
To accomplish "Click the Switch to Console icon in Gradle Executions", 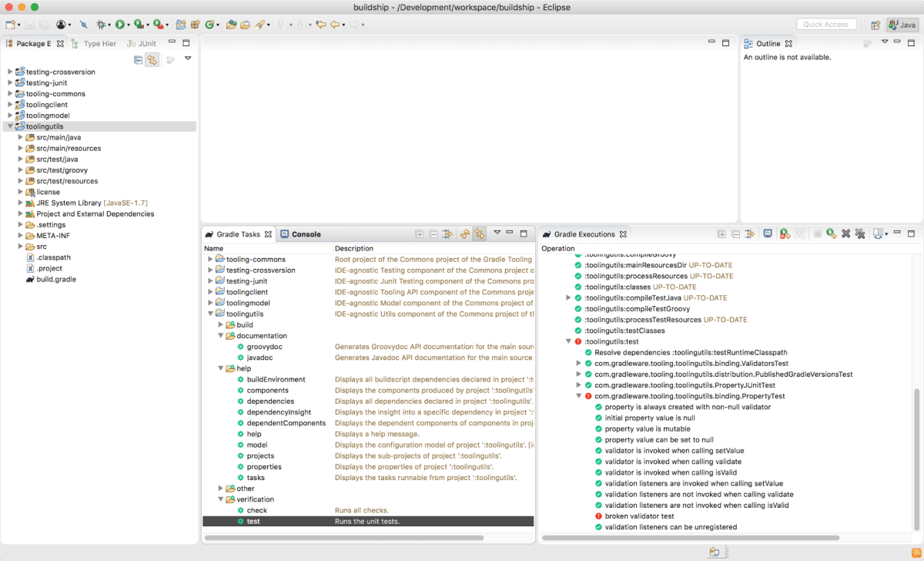I will click(768, 234).
